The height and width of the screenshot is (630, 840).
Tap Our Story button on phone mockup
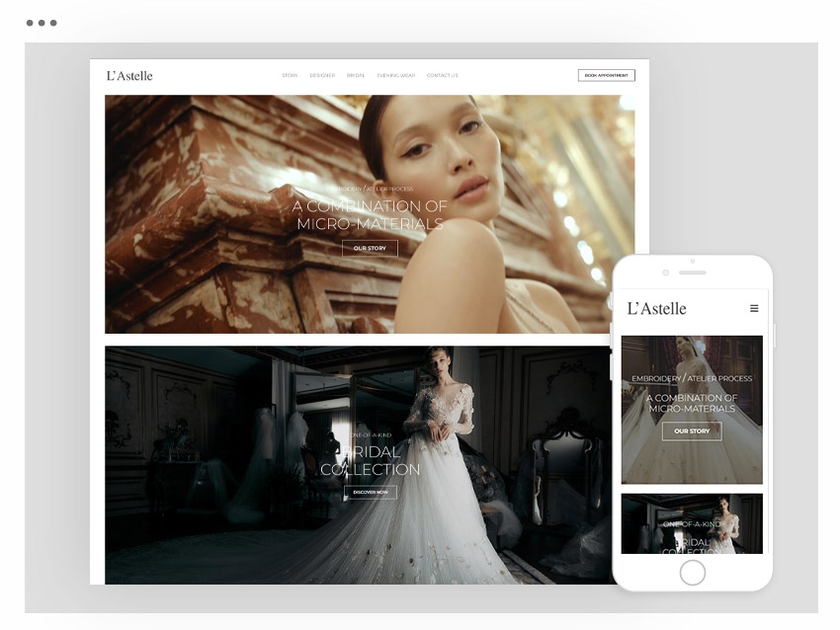click(692, 431)
